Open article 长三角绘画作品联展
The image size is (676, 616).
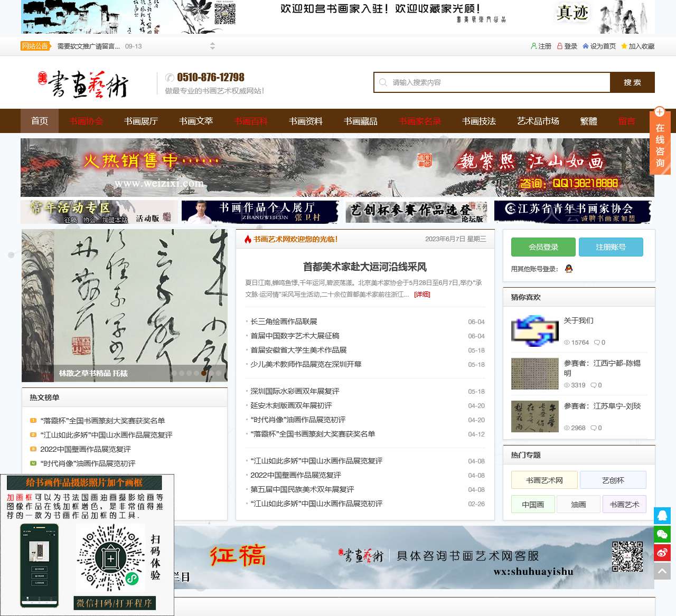(x=284, y=321)
